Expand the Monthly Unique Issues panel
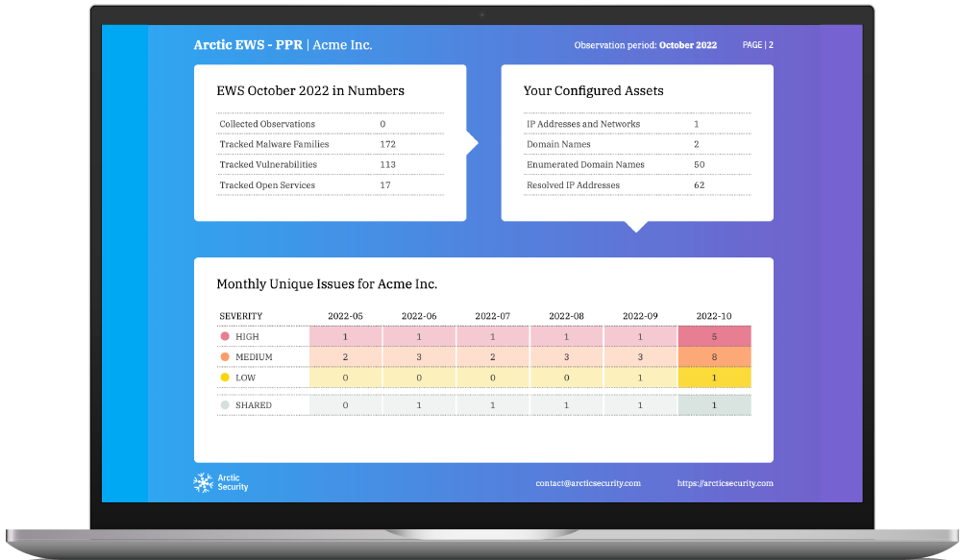 [x=327, y=284]
